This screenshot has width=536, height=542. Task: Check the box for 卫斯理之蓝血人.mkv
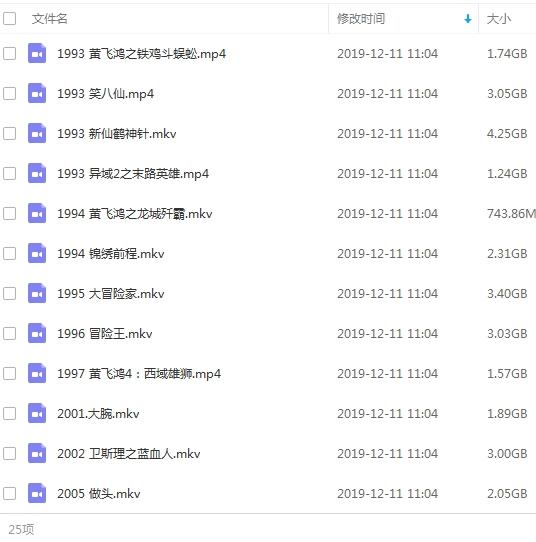click(x=9, y=454)
